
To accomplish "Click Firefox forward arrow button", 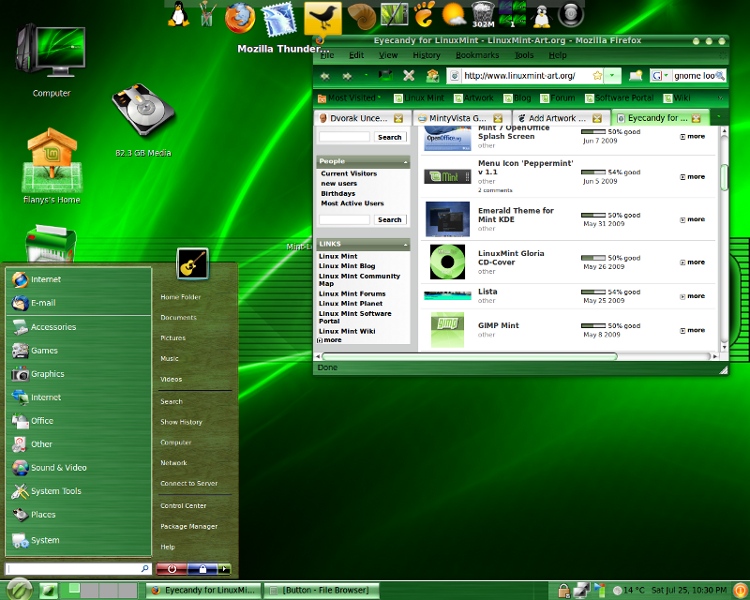I will tap(347, 76).
